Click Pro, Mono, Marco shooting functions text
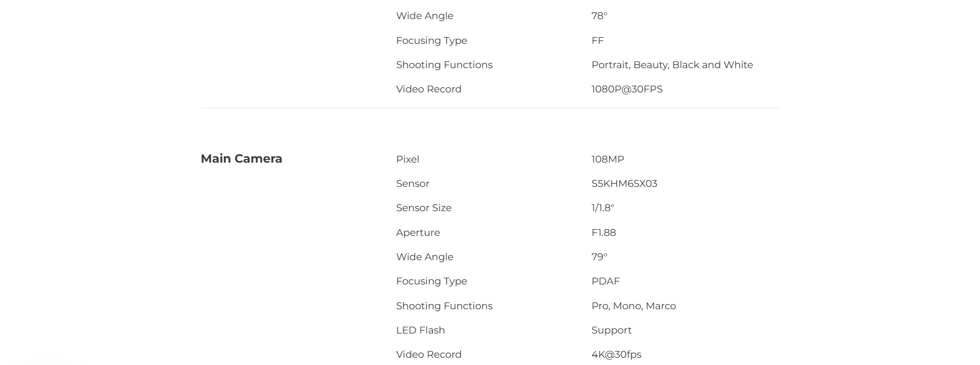The width and height of the screenshot is (980, 365). tap(633, 306)
